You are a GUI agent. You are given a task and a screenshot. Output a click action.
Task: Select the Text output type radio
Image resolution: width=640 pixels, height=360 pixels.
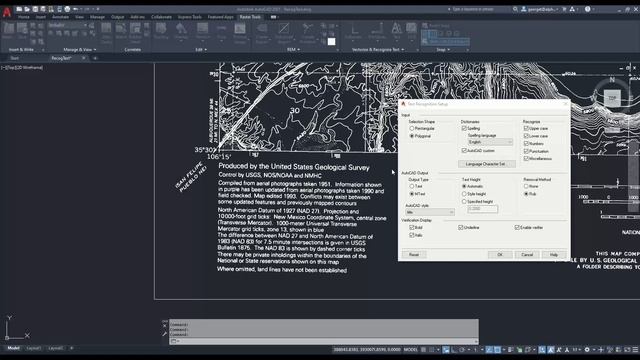coord(412,186)
